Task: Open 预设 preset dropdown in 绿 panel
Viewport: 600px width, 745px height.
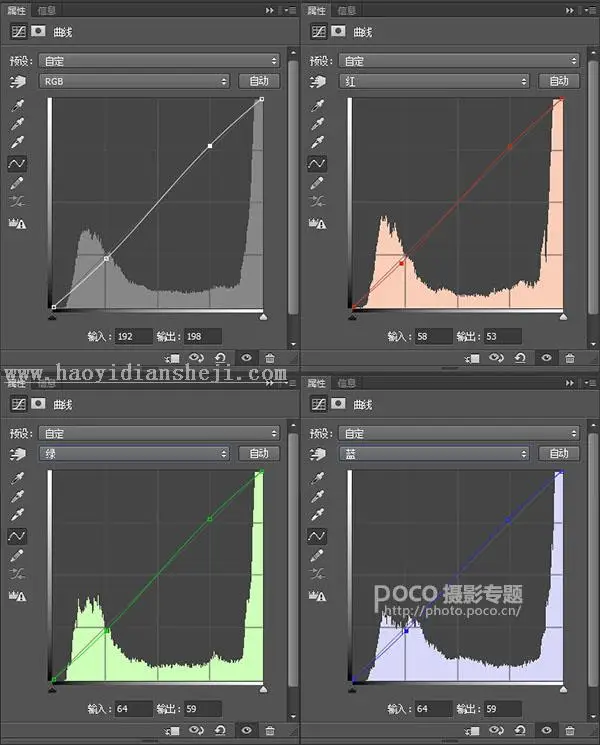Action: 159,433
